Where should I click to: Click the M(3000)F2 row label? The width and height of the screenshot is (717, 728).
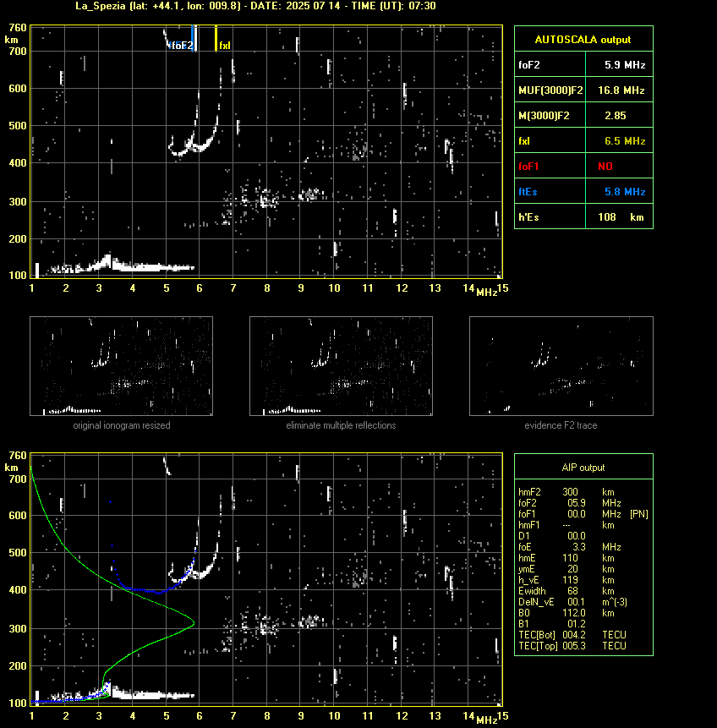(x=544, y=116)
